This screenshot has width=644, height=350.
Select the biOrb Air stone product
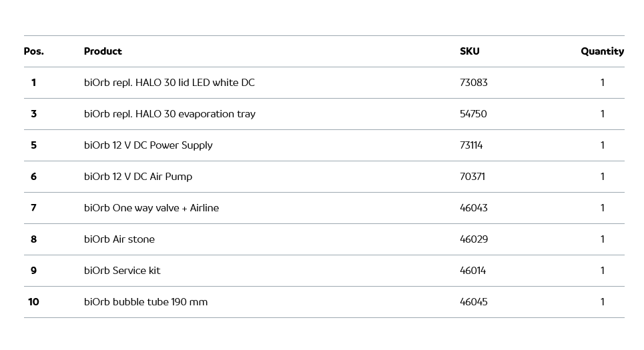coord(119,239)
